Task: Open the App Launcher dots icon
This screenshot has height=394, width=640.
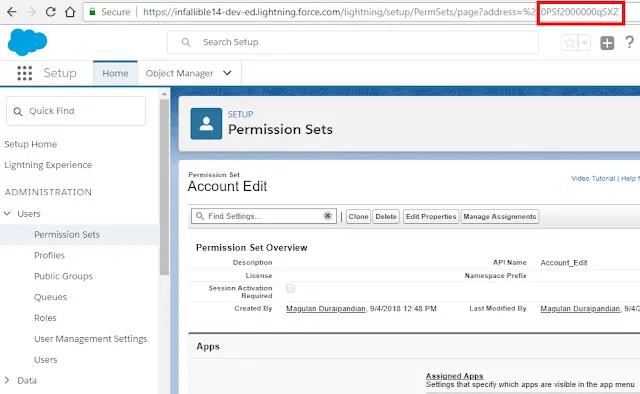Action: [x=24, y=73]
